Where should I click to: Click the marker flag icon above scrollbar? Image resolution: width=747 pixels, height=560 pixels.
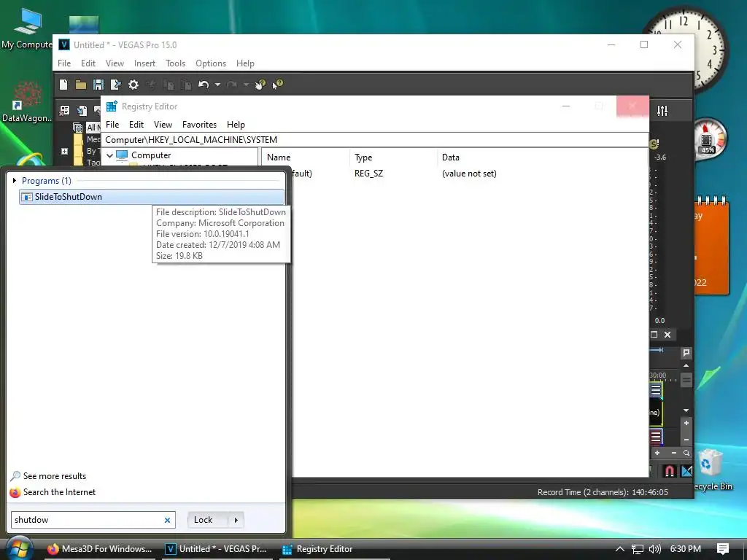point(686,353)
